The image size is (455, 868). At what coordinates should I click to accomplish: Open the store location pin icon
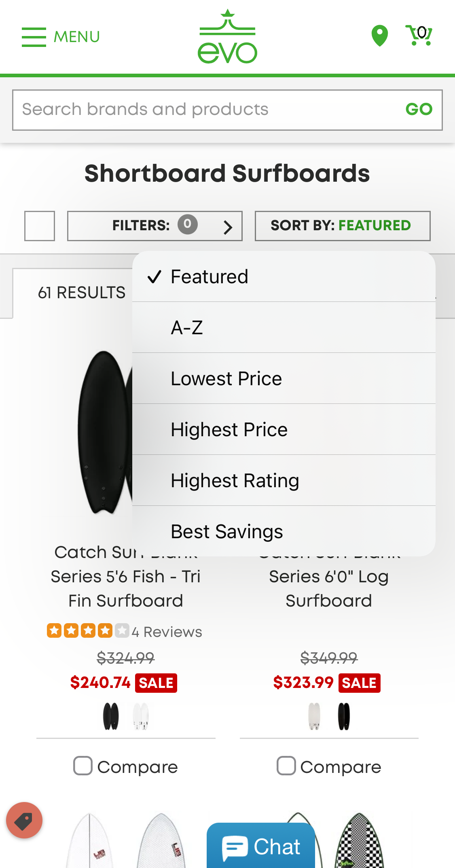pyautogui.click(x=379, y=36)
